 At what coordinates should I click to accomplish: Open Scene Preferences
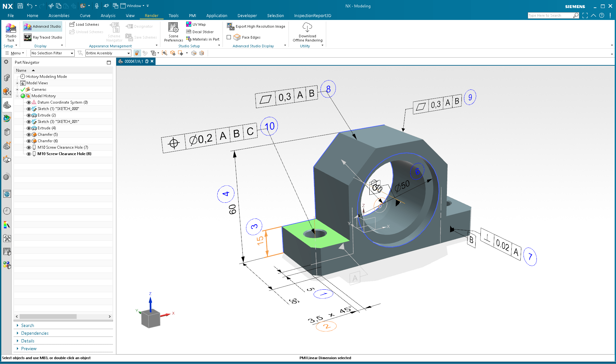[173, 32]
